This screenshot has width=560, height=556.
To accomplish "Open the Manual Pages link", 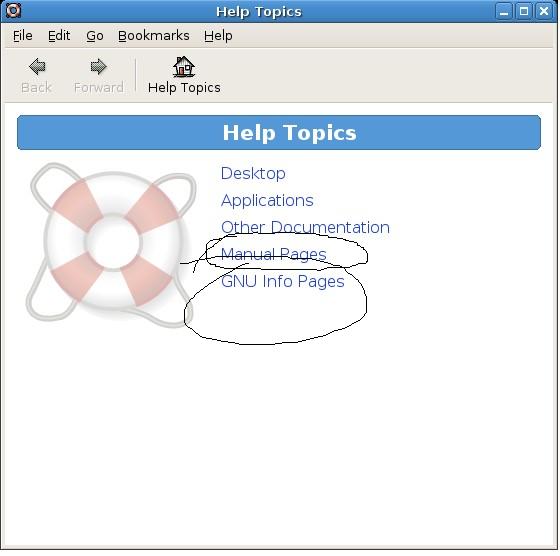I will coord(274,254).
